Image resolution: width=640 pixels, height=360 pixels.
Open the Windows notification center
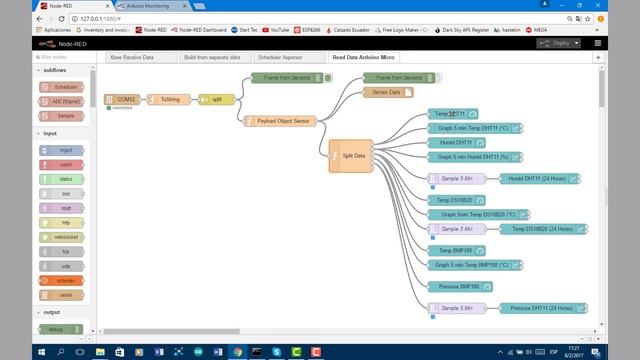[596, 352]
